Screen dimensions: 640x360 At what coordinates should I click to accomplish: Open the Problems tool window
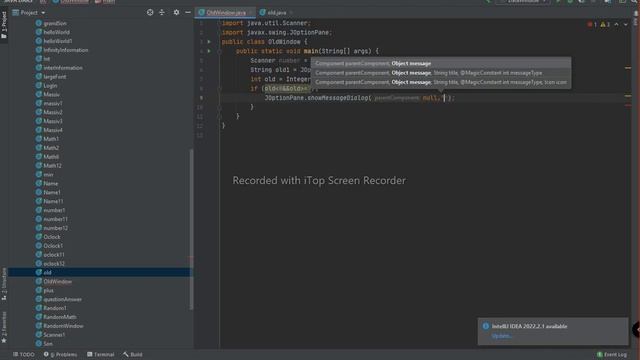pyautogui.click(x=60, y=354)
